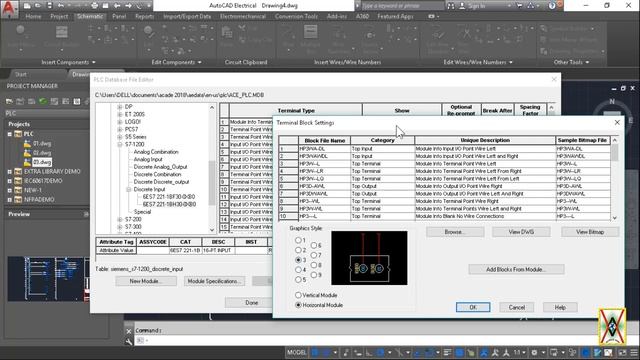Viewport: 640px width, 360px height.
Task: Collapse the Discrete Input tree node
Action: click(129, 189)
